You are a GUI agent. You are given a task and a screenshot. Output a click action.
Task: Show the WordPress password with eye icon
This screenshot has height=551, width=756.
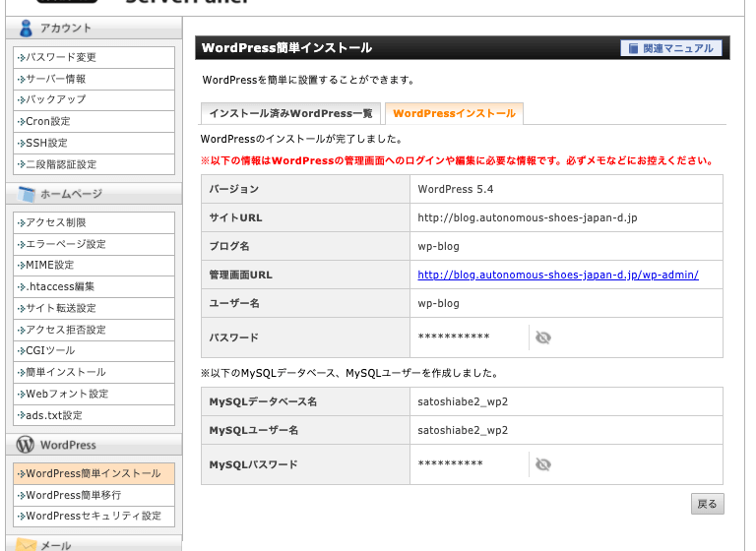[x=542, y=337]
